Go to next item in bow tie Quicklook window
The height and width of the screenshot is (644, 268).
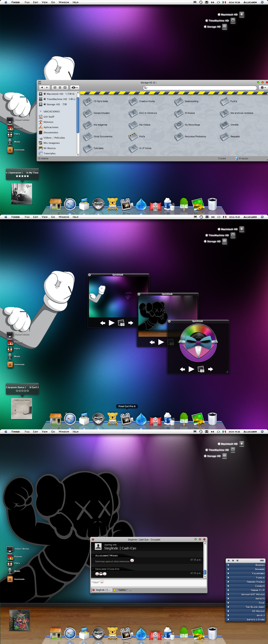(211, 369)
